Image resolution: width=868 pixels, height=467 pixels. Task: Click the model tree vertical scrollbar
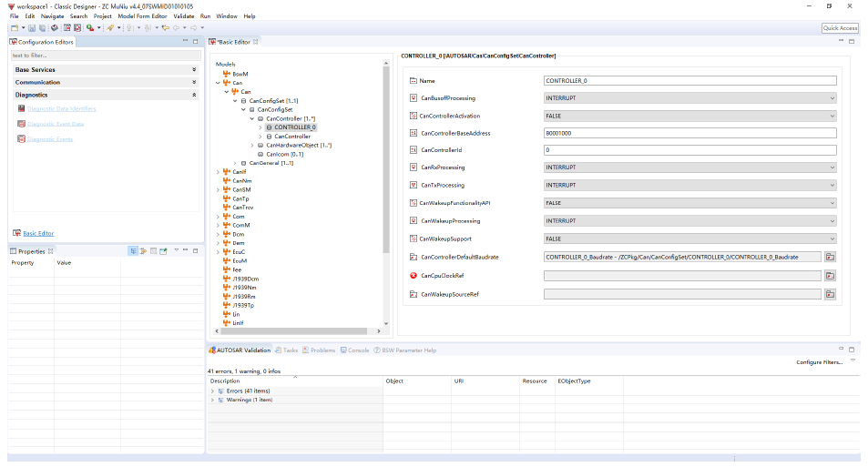tap(386, 160)
